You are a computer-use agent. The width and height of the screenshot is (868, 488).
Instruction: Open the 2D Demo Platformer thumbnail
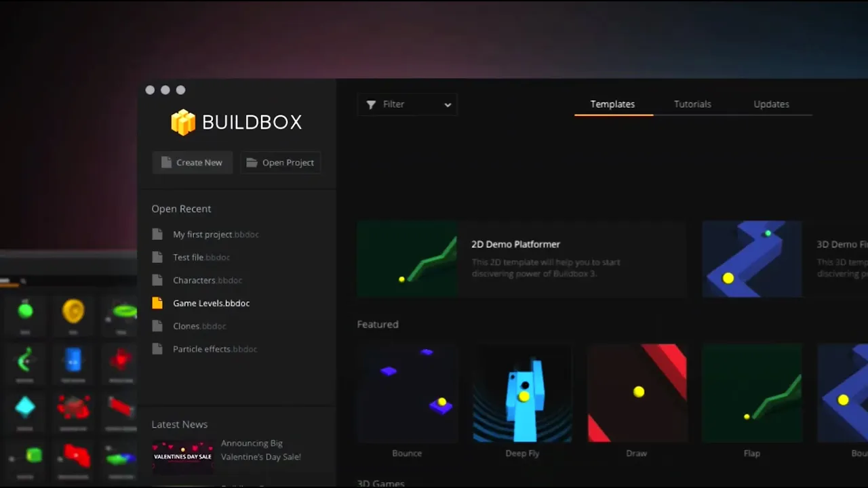(x=407, y=259)
